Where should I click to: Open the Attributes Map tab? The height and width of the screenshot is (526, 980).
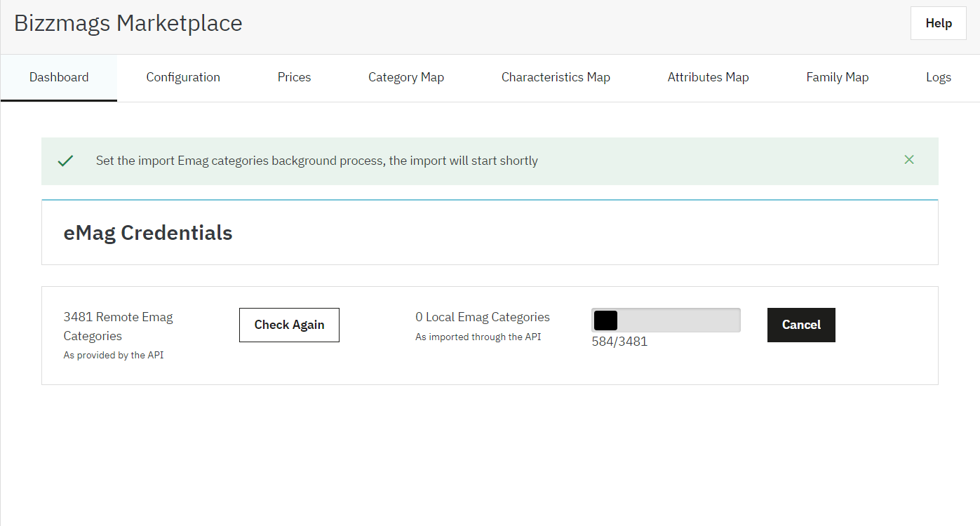tap(708, 78)
